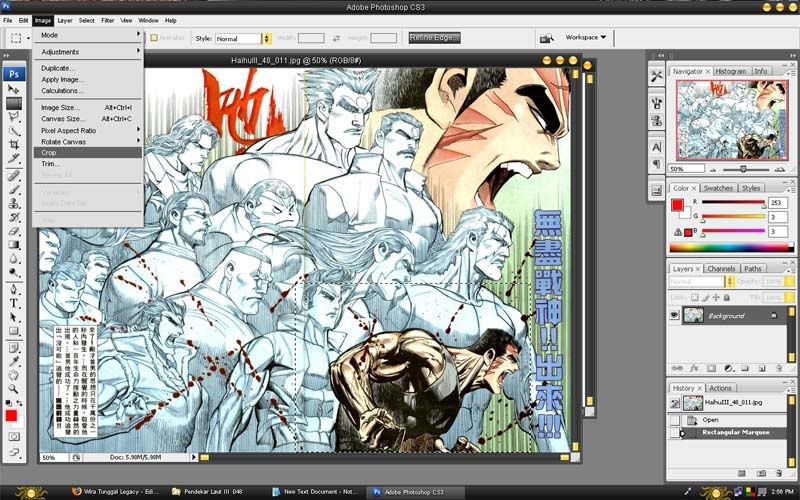The width and height of the screenshot is (800, 500).
Task: Select the Slice tool
Action: pyautogui.click(x=14, y=158)
